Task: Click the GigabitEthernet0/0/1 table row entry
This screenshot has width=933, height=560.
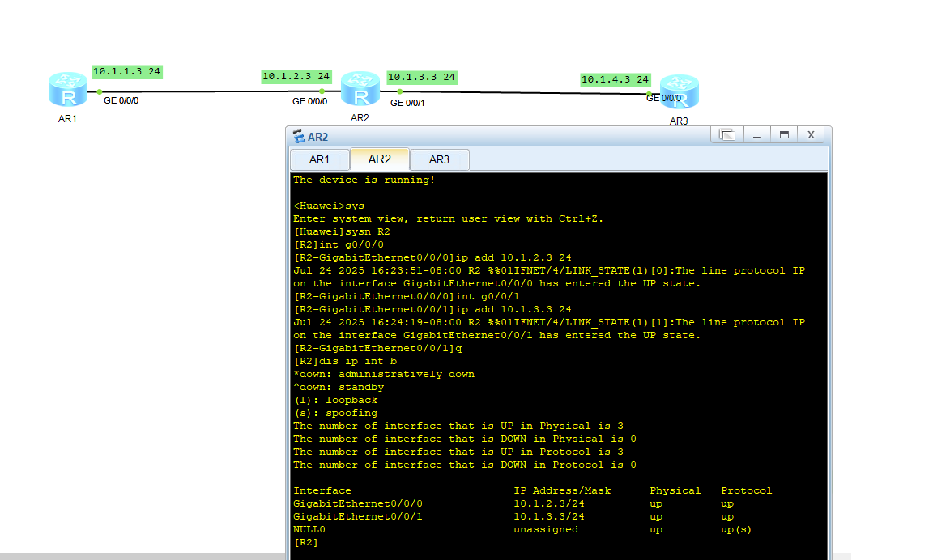Action: (358, 516)
